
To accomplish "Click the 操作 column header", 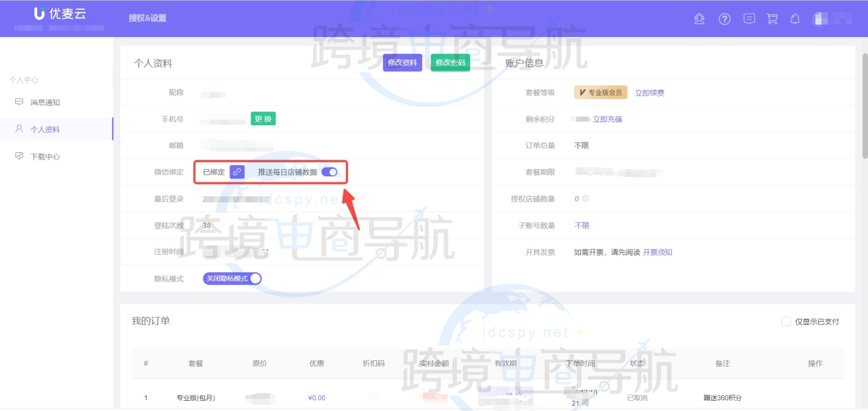I will point(815,363).
